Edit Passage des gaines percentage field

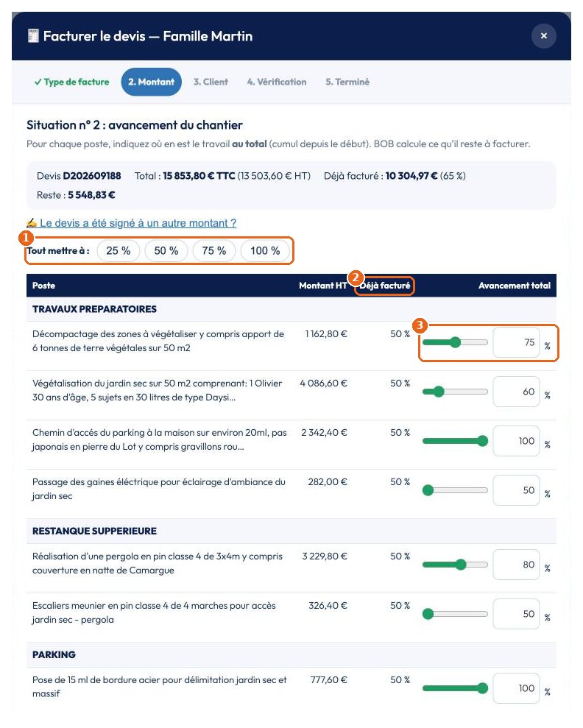click(516, 490)
